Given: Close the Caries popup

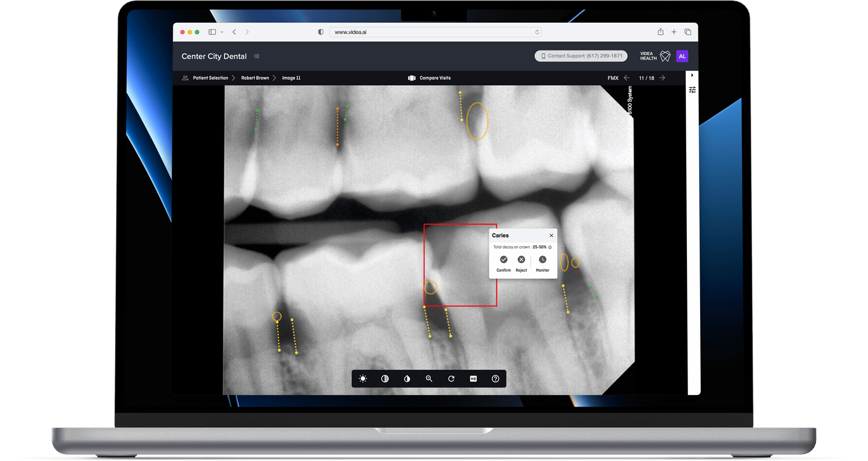Looking at the screenshot, I should pos(551,236).
